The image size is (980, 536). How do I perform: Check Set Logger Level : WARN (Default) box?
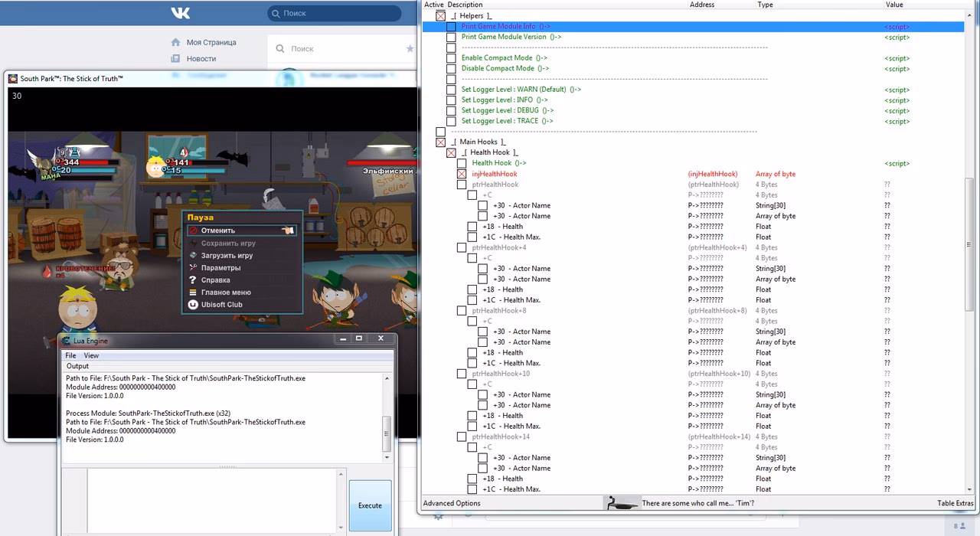451,90
